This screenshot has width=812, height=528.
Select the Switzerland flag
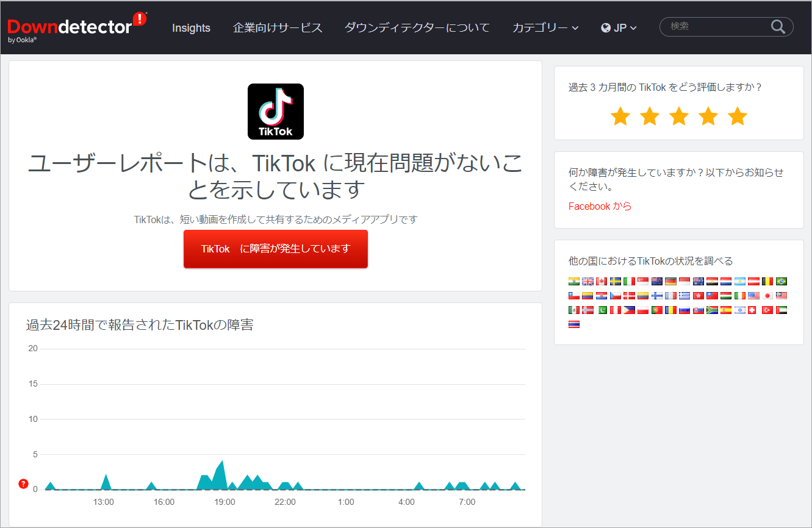click(x=752, y=310)
